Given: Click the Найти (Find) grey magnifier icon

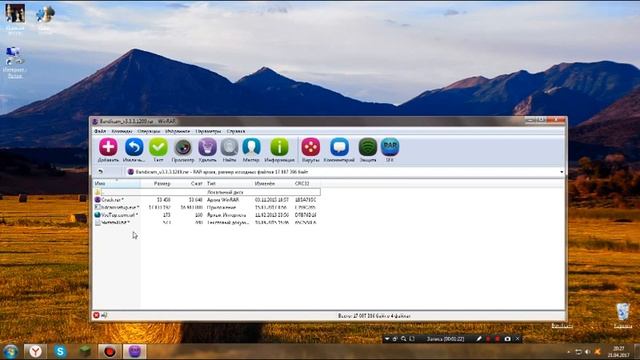Looking at the screenshot, I should pos(229,147).
